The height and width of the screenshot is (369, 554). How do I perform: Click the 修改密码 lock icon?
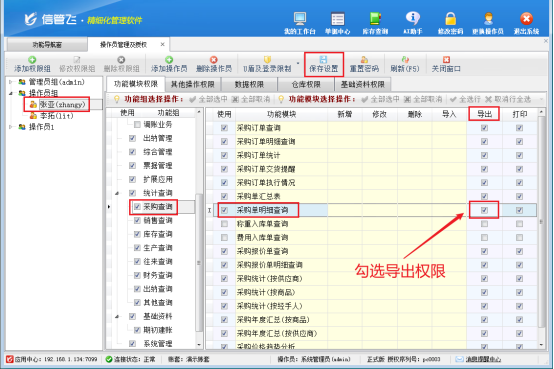click(450, 23)
